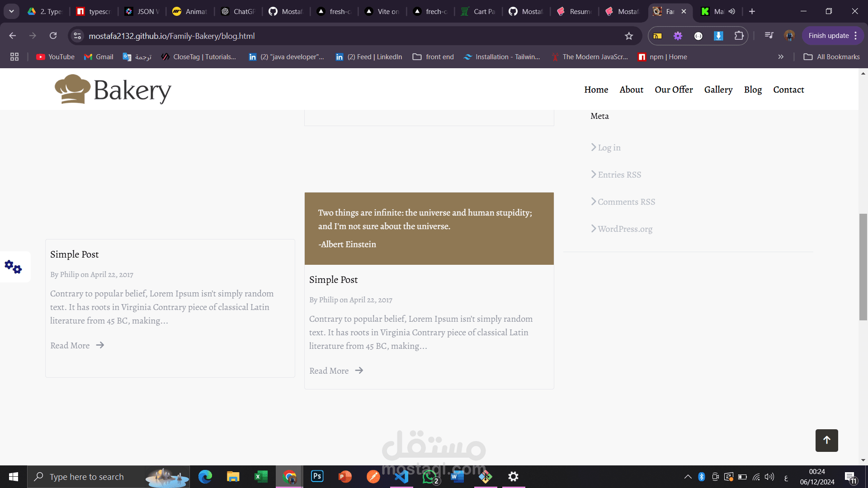This screenshot has width=868, height=488.
Task: Click the Finish update button
Action: coord(828,36)
